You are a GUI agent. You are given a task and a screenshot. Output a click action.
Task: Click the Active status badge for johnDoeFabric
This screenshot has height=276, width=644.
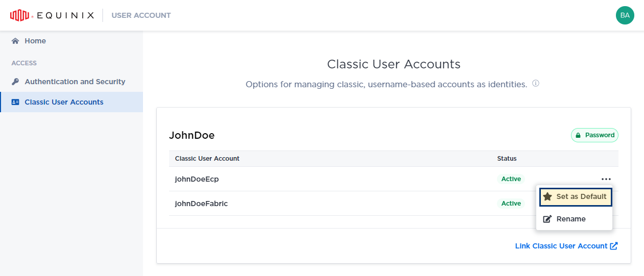[x=511, y=204]
